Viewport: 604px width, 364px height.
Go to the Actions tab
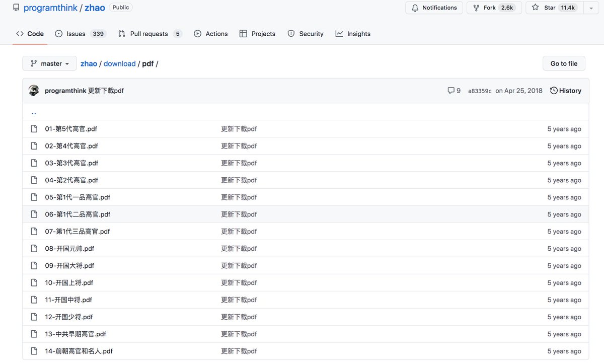point(211,34)
